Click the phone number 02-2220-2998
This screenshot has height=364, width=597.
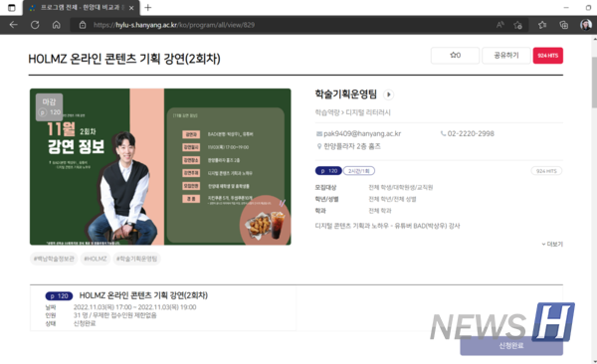(471, 133)
